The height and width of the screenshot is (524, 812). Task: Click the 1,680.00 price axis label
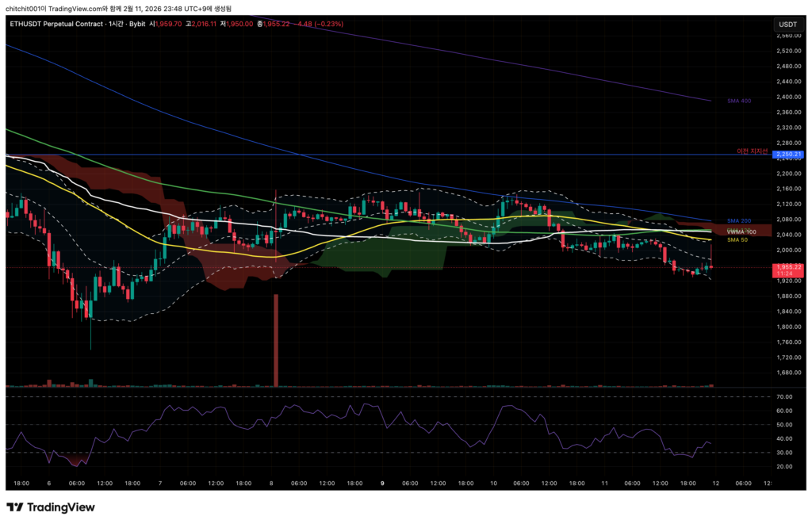(x=787, y=373)
